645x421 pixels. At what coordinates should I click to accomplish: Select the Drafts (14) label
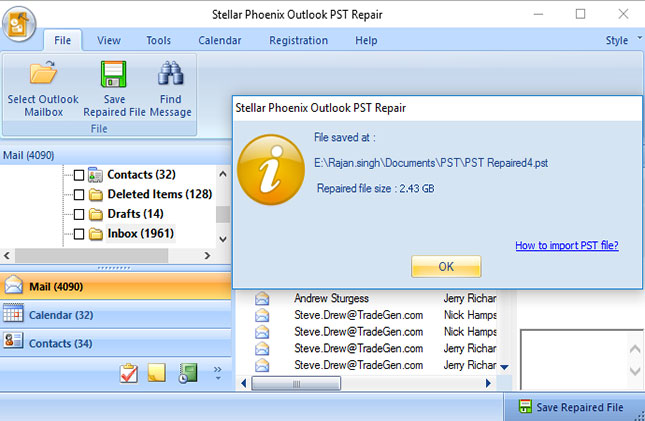coord(135,214)
